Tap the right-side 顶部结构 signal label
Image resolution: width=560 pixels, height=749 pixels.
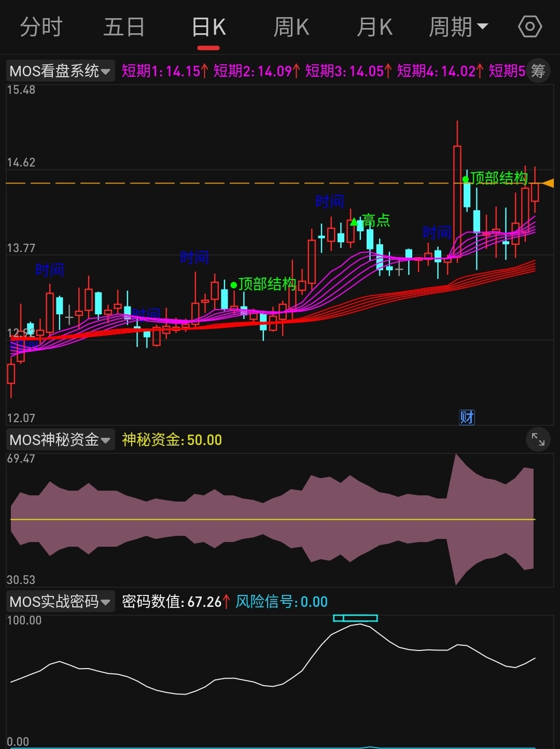coord(499,178)
